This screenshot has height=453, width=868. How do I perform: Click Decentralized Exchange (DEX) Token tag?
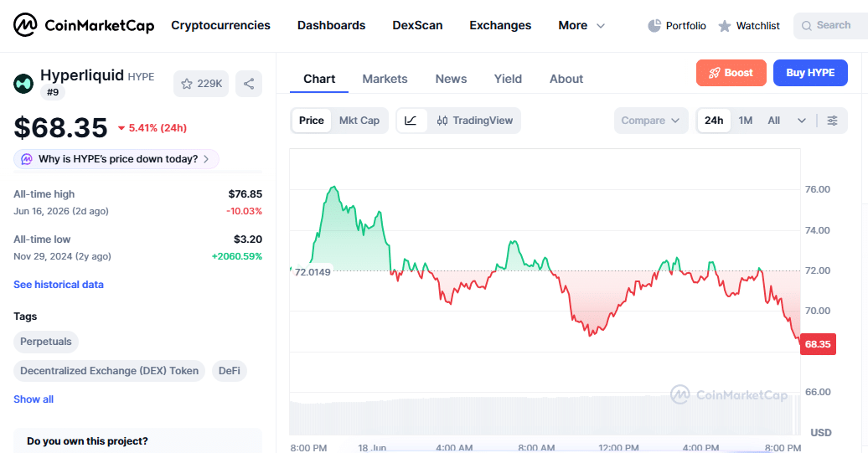point(109,371)
